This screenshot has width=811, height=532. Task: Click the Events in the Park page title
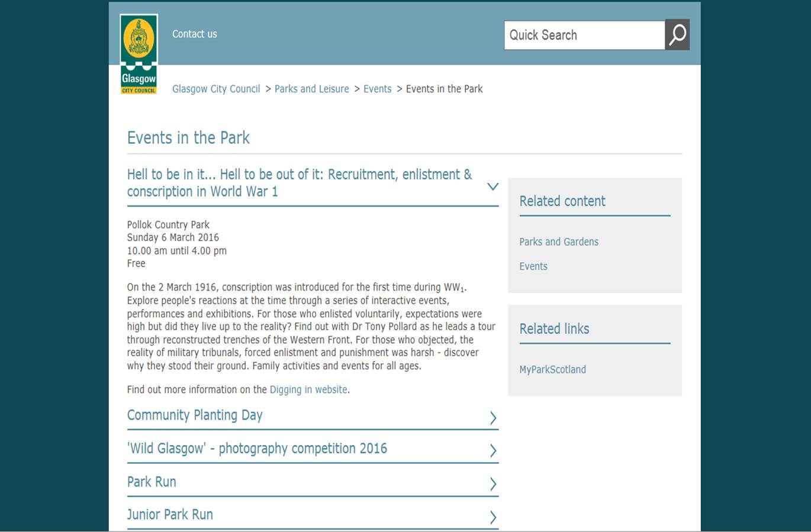[188, 138]
